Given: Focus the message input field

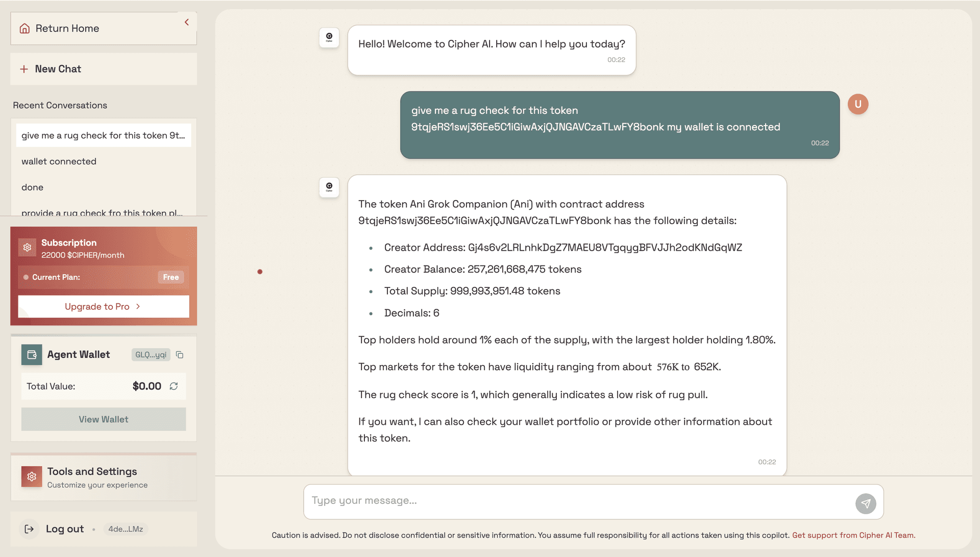Looking at the screenshot, I should pos(579,501).
